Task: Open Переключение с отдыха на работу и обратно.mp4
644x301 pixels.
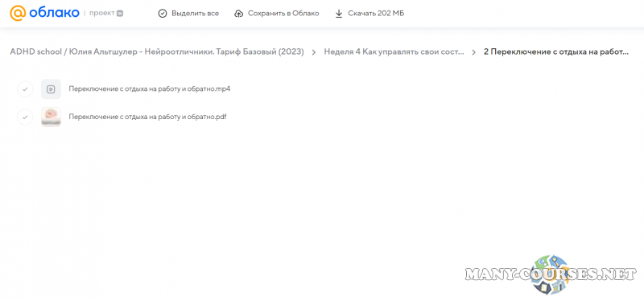Action: point(150,89)
